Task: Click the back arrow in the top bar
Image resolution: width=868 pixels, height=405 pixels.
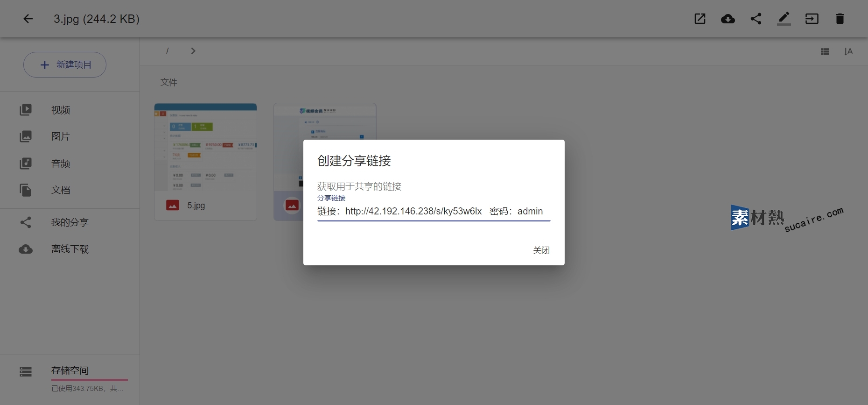Action: [x=28, y=19]
